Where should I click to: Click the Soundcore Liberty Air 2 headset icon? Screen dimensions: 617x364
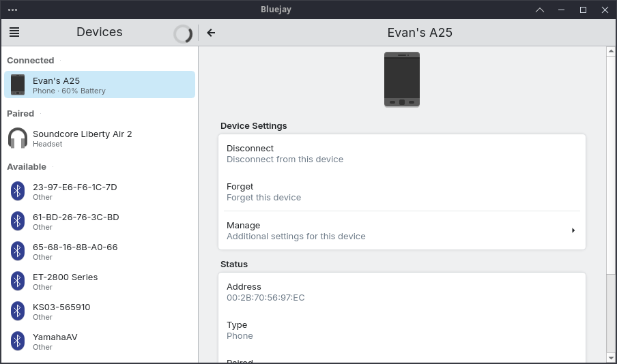tap(18, 138)
